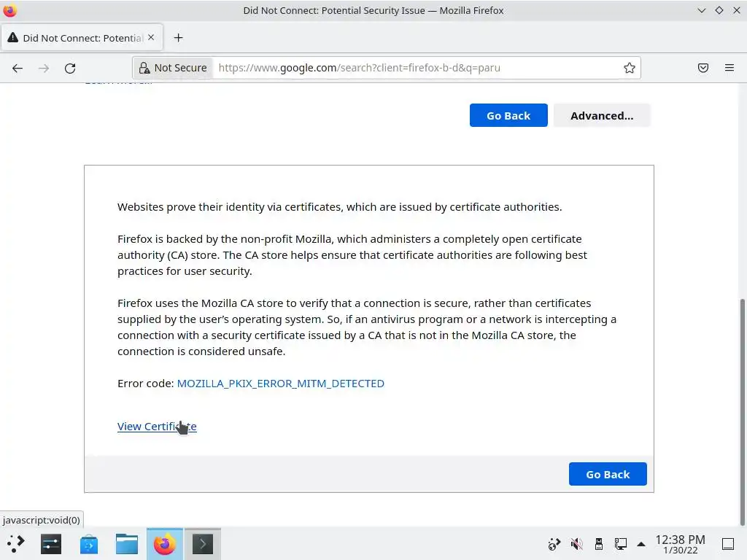Open the Firefox hamburger menu
Image resolution: width=747 pixels, height=560 pixels.
click(729, 68)
